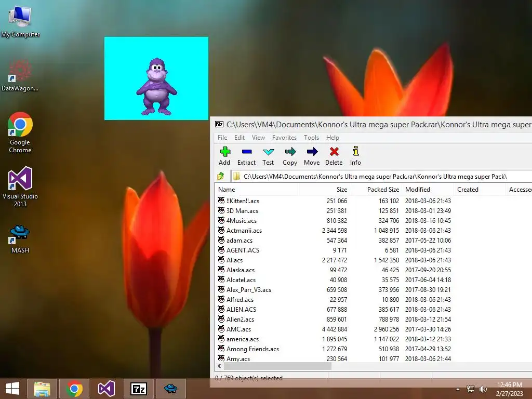This screenshot has height=399, width=532.
Task: Select the DataWagon desktop shortcut
Action: coord(20,76)
